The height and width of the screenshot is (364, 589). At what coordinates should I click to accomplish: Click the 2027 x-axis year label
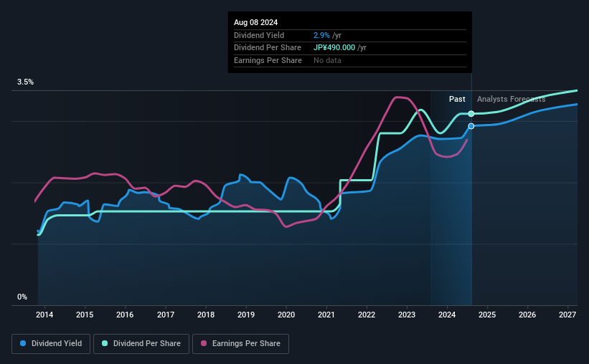(567, 315)
